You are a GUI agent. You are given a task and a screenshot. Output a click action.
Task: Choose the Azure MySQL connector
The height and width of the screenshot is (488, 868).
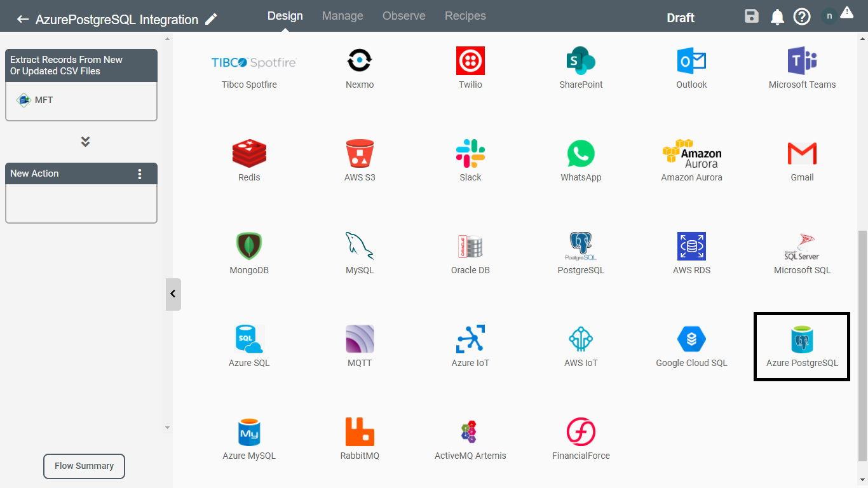pyautogui.click(x=249, y=438)
